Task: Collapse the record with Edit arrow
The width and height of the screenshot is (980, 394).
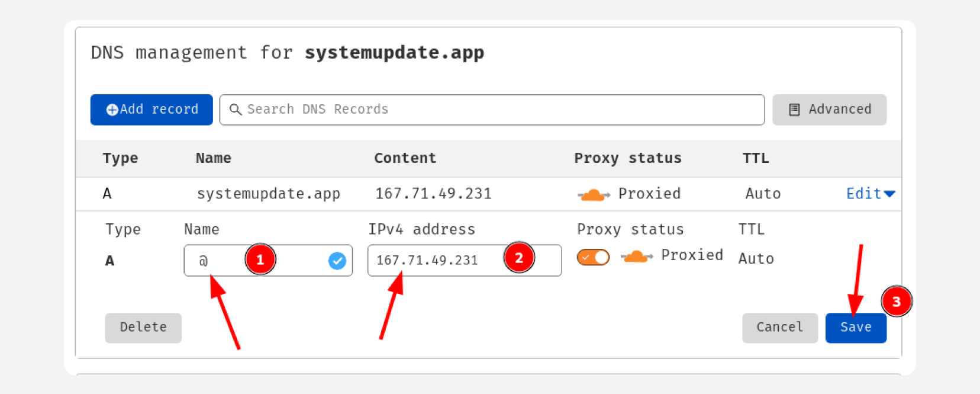Action: pyautogui.click(x=871, y=194)
